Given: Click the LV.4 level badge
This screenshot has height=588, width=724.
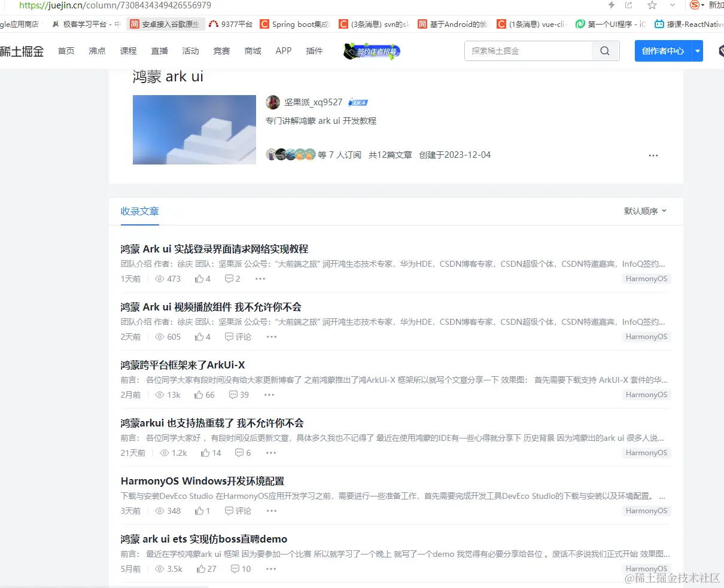Looking at the screenshot, I should point(358,102).
